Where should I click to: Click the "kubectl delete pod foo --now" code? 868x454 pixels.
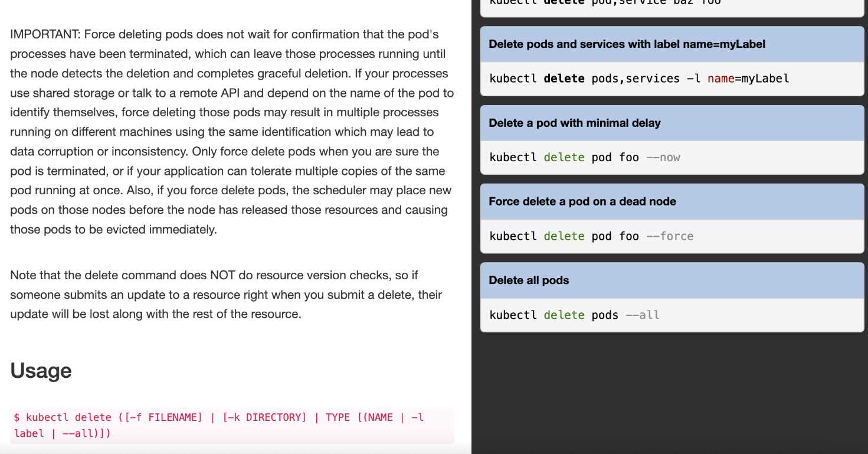tap(584, 158)
